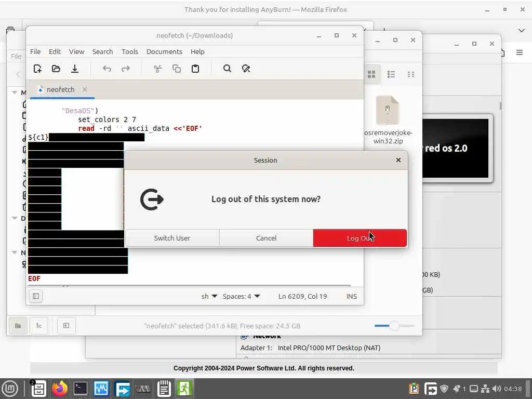Viewport: 532px width, 399px height.
Task: Open the terminal from the taskbar
Action: (81, 389)
